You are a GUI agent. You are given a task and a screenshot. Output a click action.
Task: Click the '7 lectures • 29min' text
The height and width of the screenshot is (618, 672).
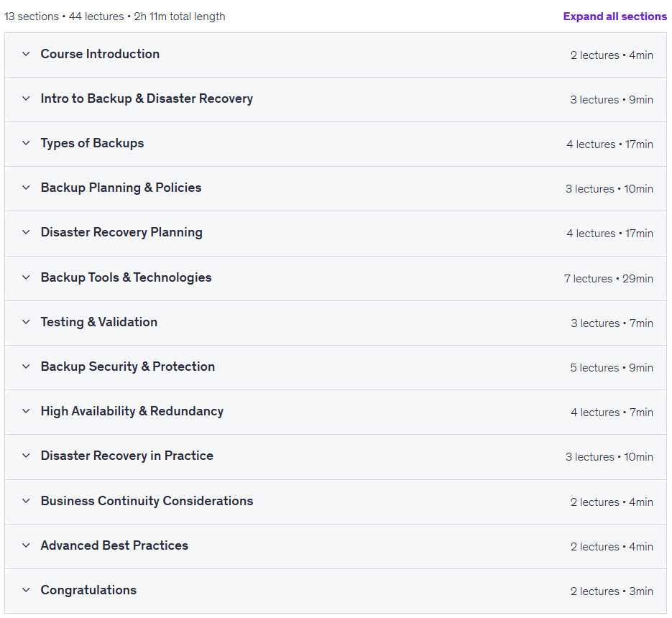pos(609,279)
